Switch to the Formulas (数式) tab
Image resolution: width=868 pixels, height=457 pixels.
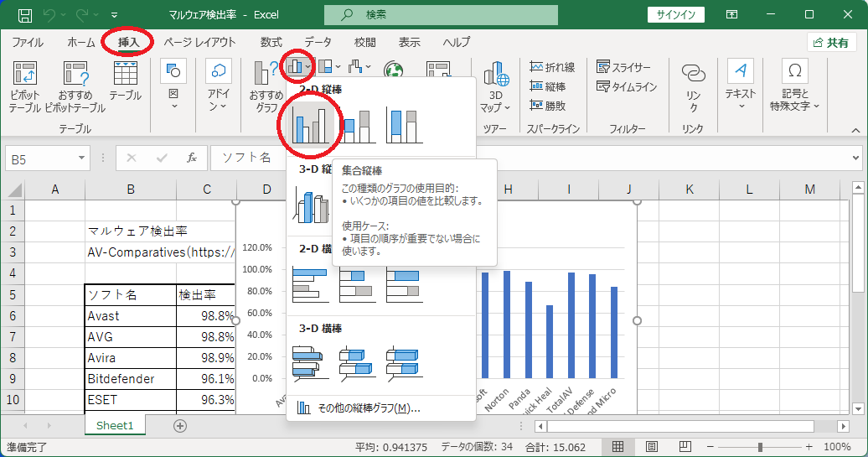click(271, 42)
